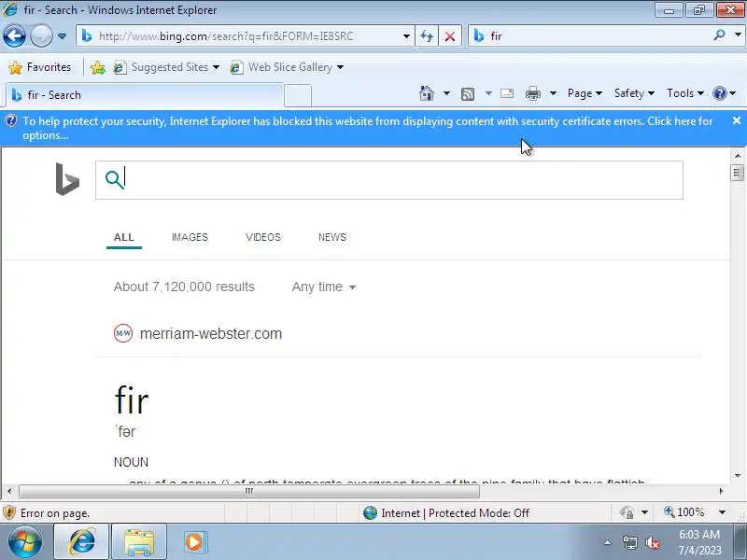Expand the address bar history dropdown
Screen dimensions: 747x560
pyautogui.click(x=406, y=36)
